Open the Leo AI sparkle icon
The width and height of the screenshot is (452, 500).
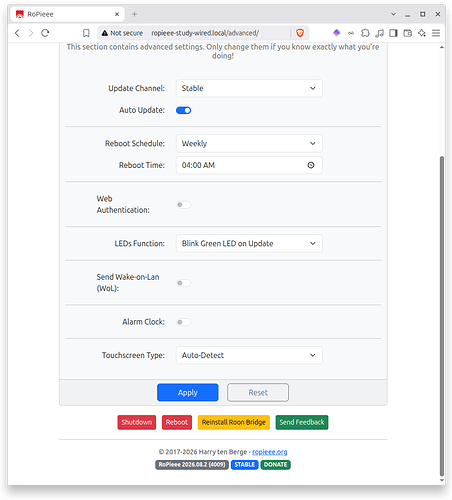point(422,33)
